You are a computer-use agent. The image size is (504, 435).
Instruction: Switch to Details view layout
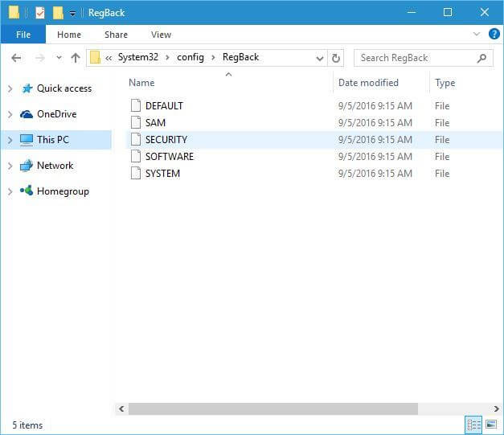473,425
